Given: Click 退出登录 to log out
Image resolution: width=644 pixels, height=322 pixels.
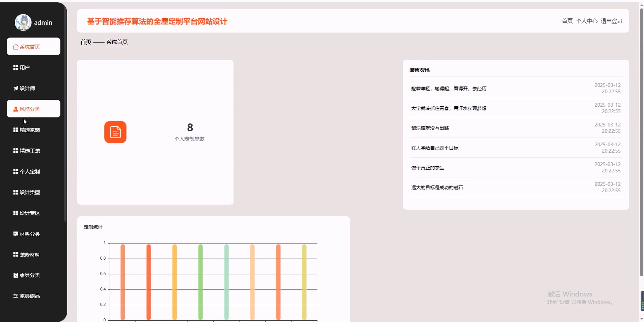Looking at the screenshot, I should tap(611, 21).
